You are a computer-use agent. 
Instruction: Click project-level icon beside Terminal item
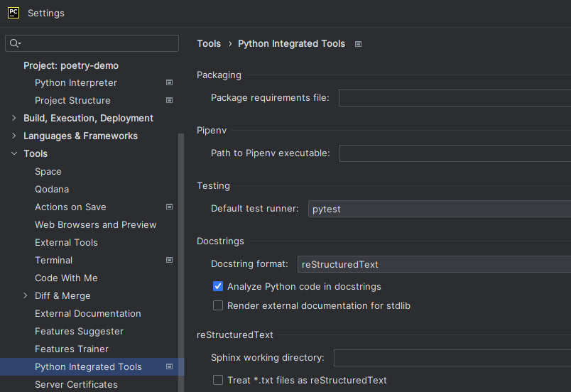(x=169, y=261)
